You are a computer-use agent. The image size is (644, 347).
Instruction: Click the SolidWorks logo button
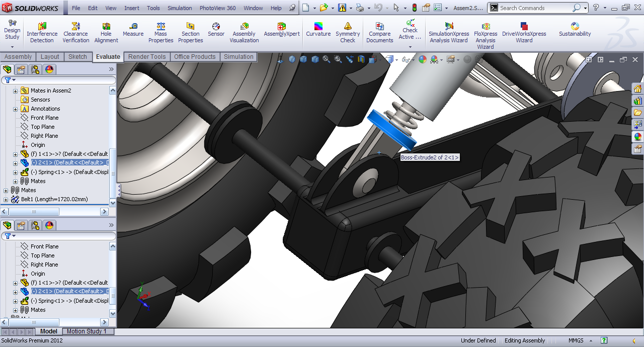[x=30, y=8]
